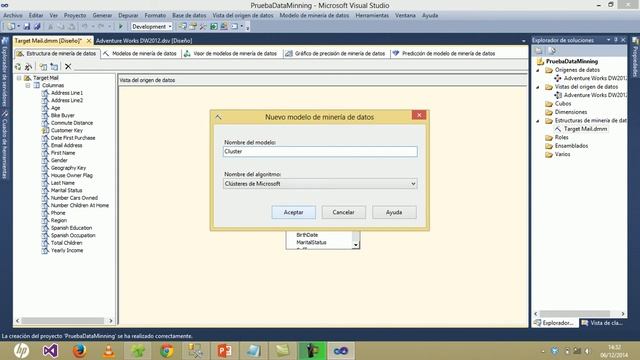Collapse the Columnas tree node

coord(28,85)
